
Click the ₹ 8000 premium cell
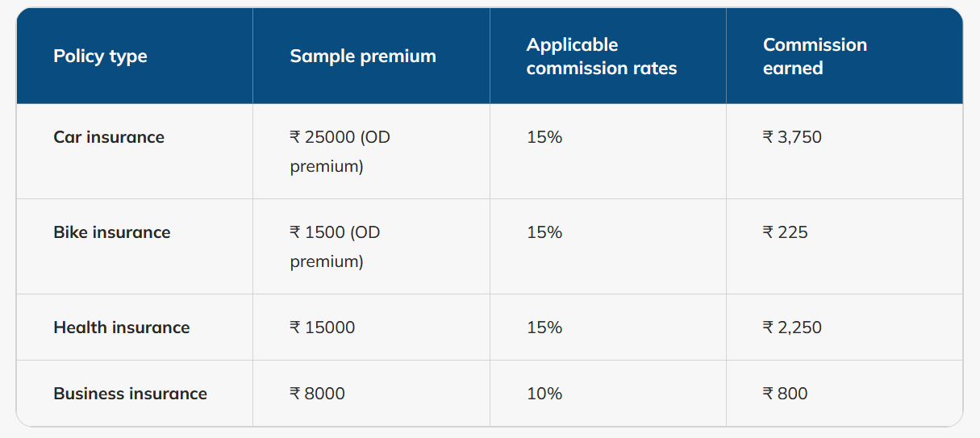(x=317, y=394)
